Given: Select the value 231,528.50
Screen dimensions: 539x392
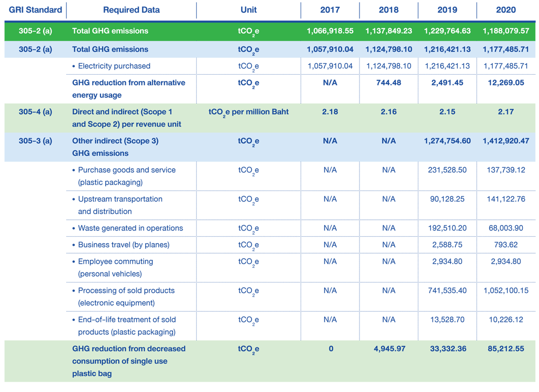Looking at the screenshot, I should pos(447,170).
